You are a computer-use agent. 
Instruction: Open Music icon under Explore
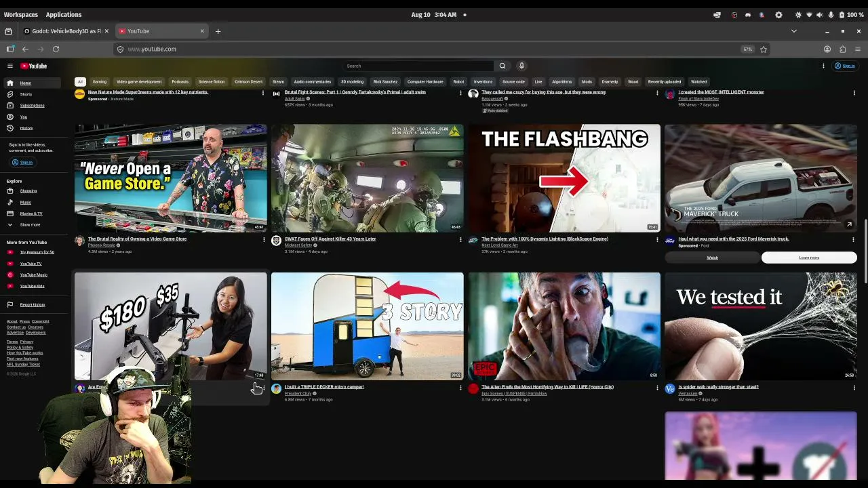pos(10,202)
